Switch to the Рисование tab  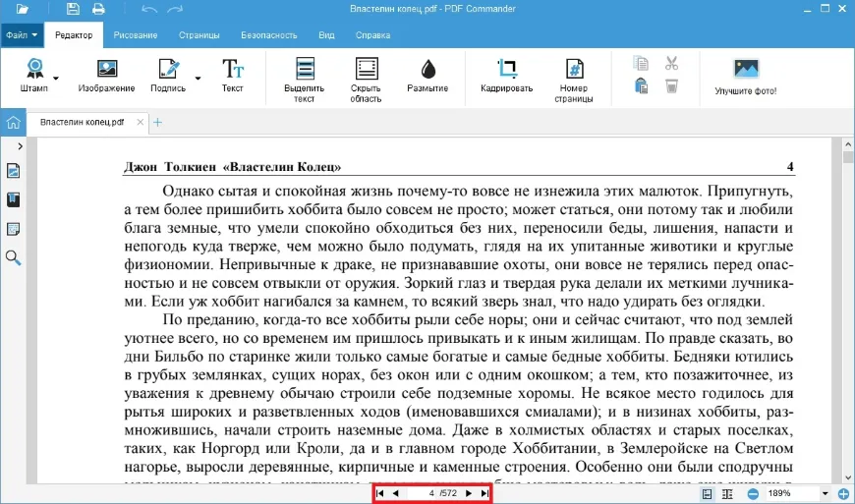pos(136,34)
